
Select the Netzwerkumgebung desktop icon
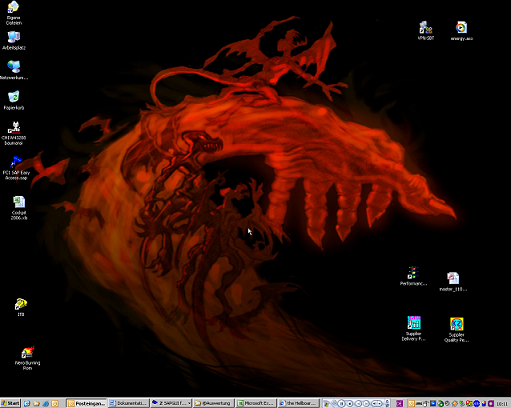click(x=14, y=70)
